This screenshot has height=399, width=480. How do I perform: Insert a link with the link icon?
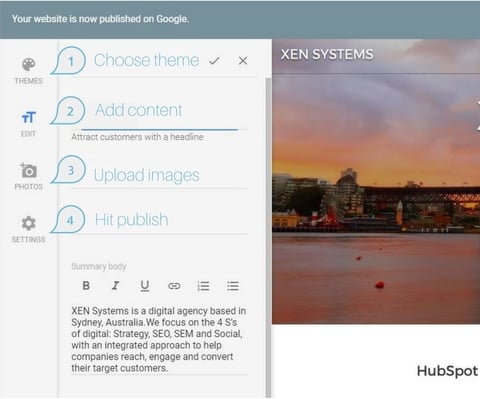[x=174, y=286]
